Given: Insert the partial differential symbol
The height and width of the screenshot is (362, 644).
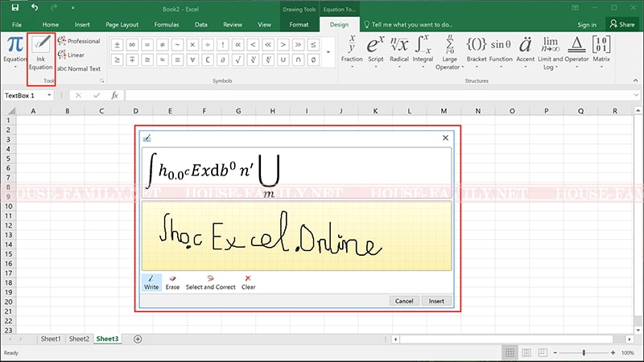Looking at the screenshot, I should [223, 60].
